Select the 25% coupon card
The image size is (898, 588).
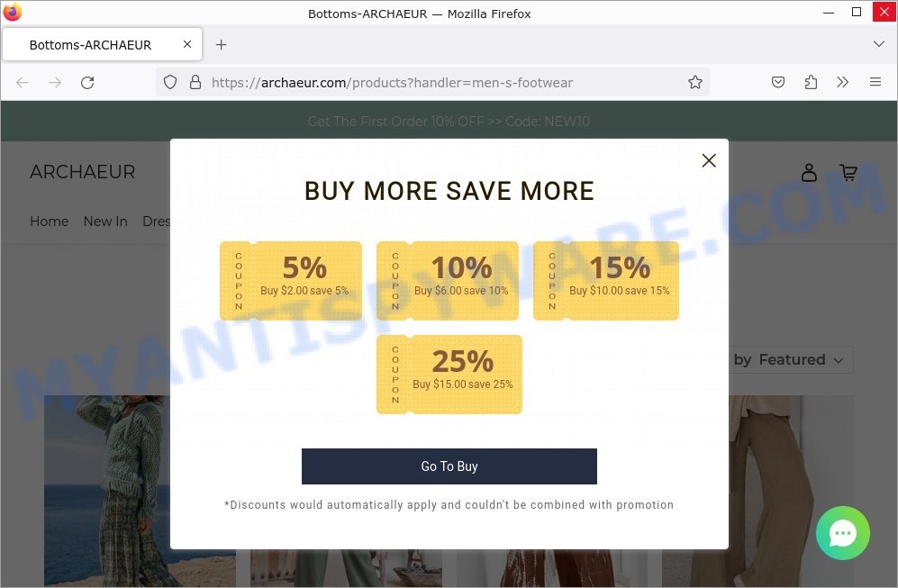(449, 374)
